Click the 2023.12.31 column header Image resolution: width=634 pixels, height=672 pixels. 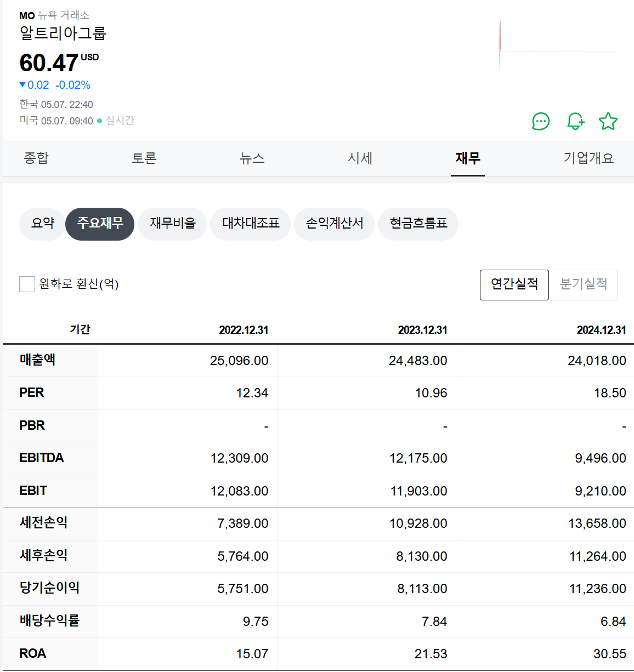422,330
